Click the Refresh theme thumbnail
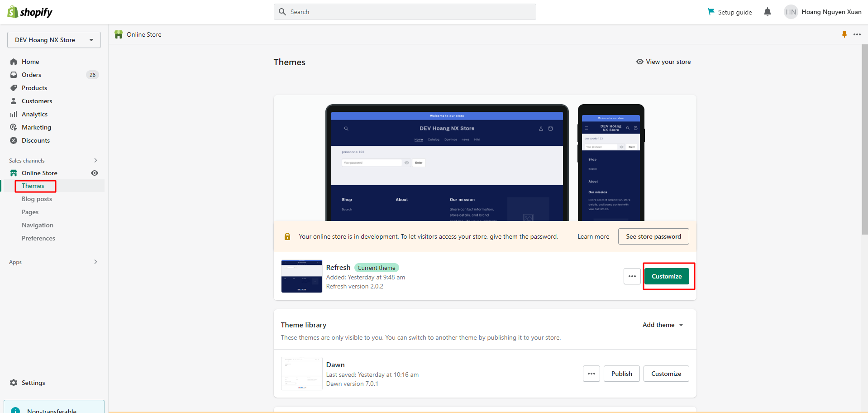The height and width of the screenshot is (413, 868). 302,276
